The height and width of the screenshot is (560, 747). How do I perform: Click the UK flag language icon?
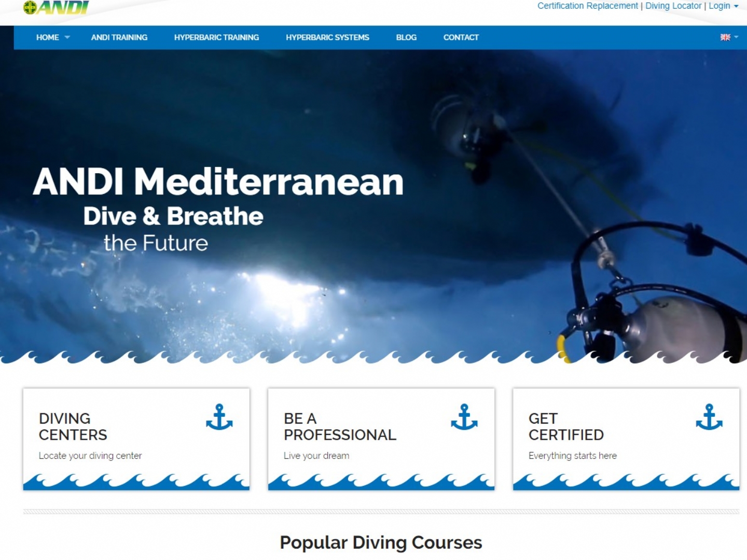tap(725, 37)
